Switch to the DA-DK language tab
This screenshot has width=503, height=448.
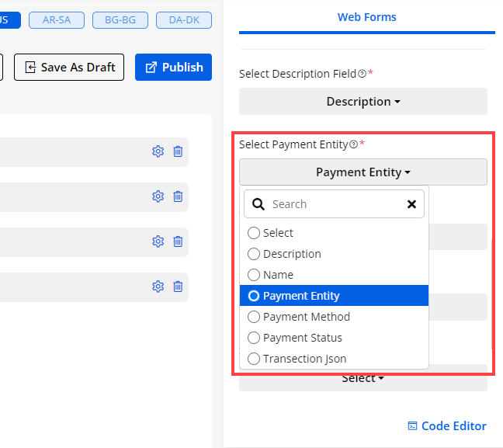click(183, 20)
